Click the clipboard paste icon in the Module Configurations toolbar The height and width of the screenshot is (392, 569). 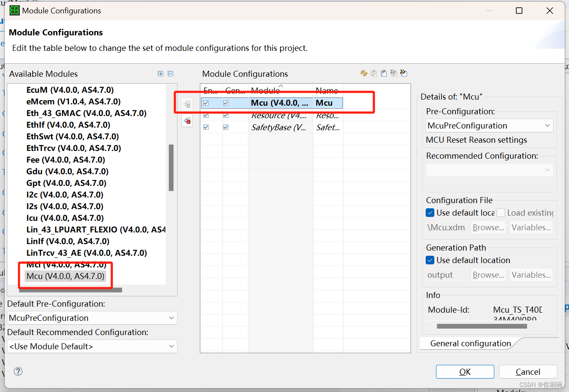pyautogui.click(x=384, y=73)
